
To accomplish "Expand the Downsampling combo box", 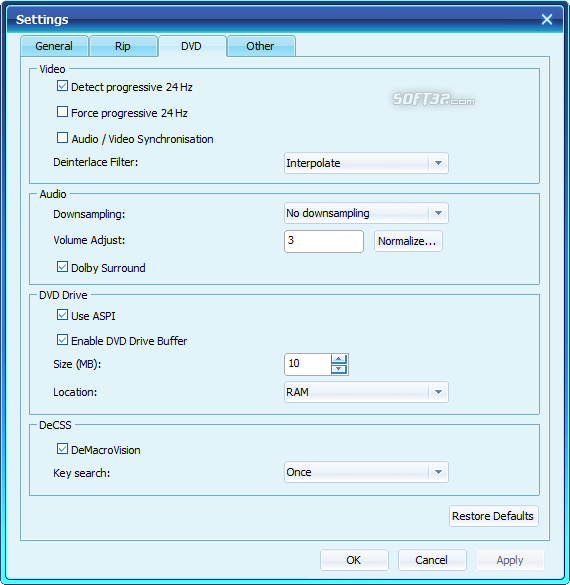I will pos(366,213).
